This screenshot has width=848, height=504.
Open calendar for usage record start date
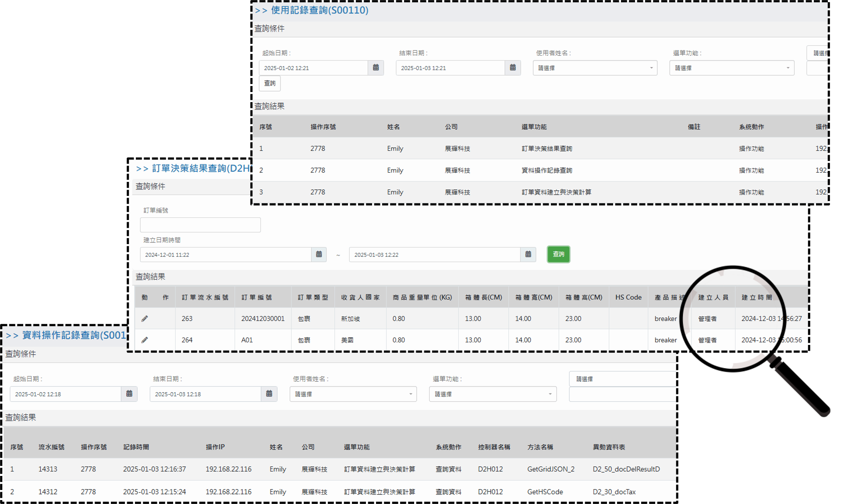click(376, 68)
